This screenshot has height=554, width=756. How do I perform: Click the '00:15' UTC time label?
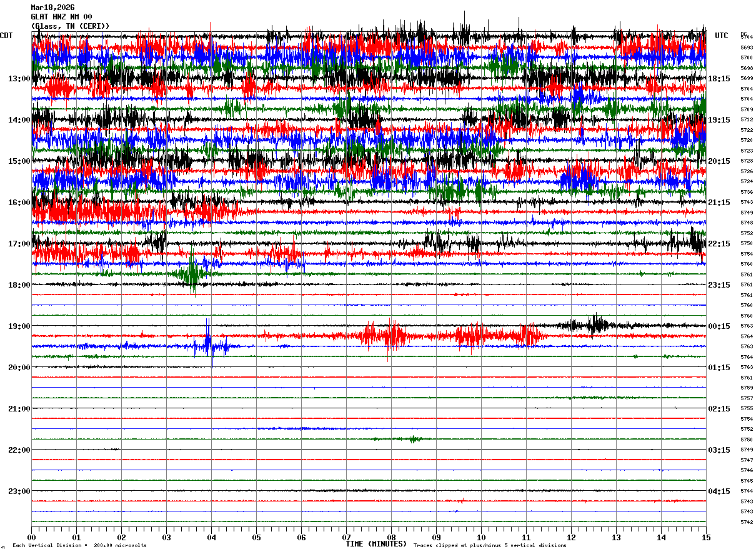pos(719,326)
